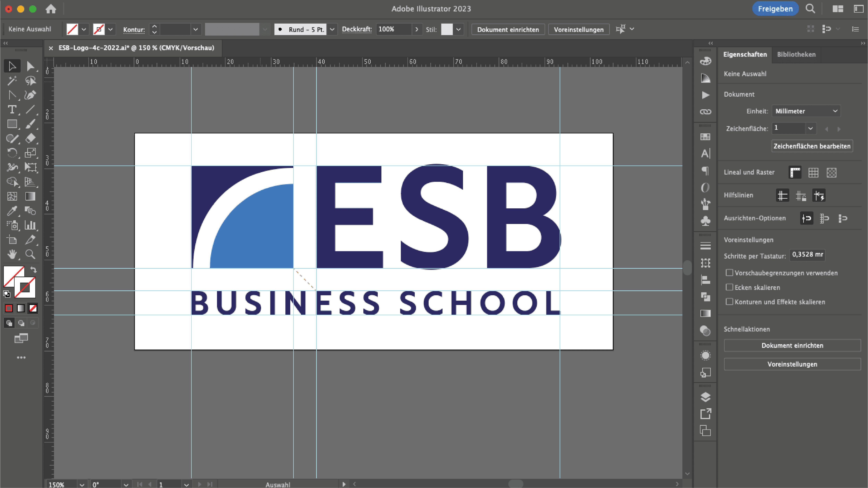Select the Magic Wand tool
Viewport: 868px width, 488px height.
point(12,80)
